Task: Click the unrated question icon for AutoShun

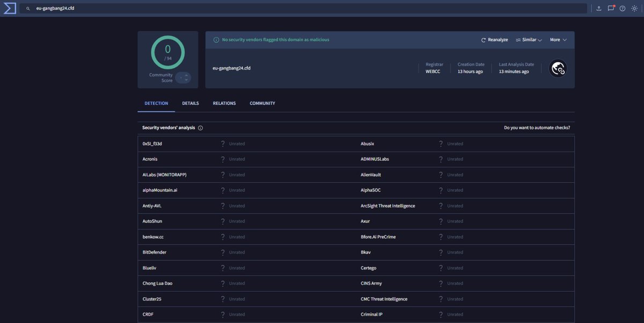Action: 223,221
